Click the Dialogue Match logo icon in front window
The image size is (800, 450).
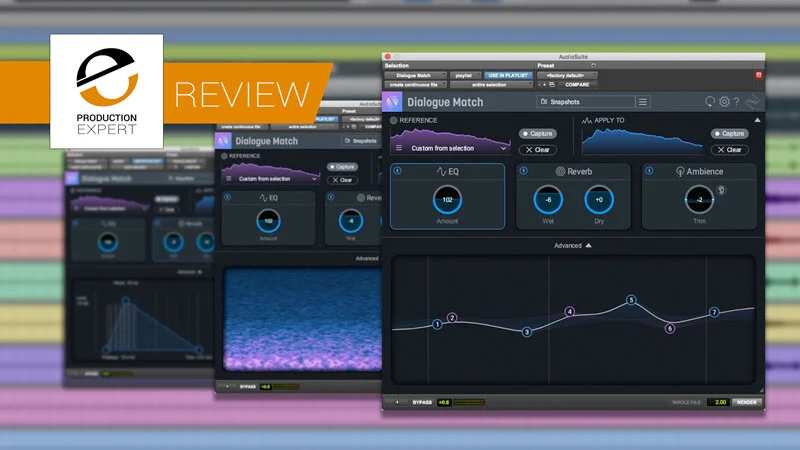pyautogui.click(x=392, y=102)
